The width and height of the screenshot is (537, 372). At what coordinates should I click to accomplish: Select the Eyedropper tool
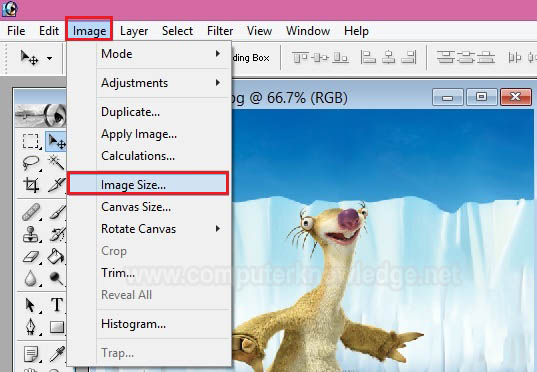click(x=57, y=354)
